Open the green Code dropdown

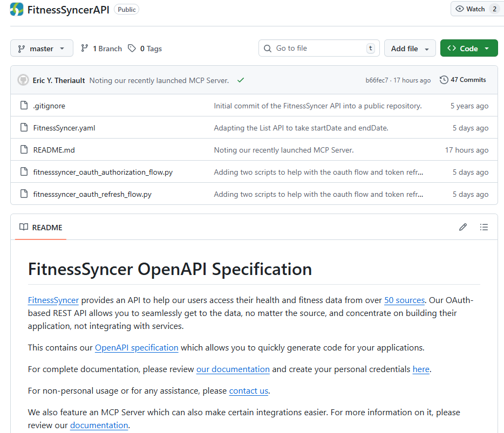pos(468,49)
